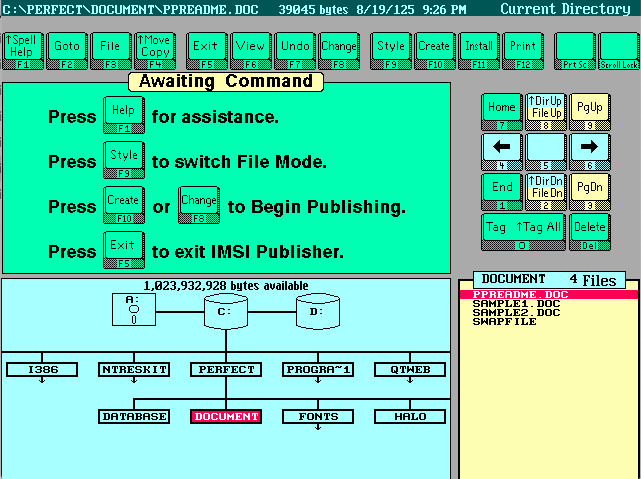Select the DATABASE subdirectory

(x=134, y=416)
